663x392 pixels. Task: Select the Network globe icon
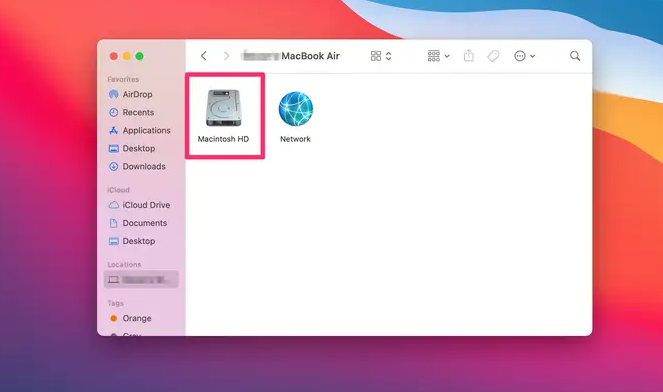click(x=296, y=109)
